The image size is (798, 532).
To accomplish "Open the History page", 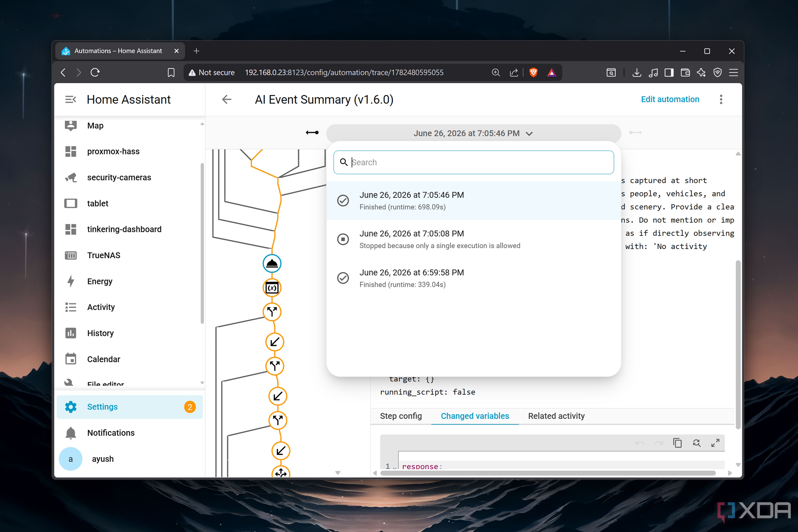I will pos(130,333).
